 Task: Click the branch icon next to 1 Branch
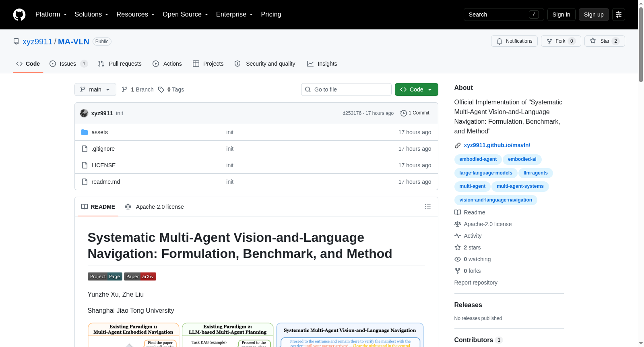[125, 89]
